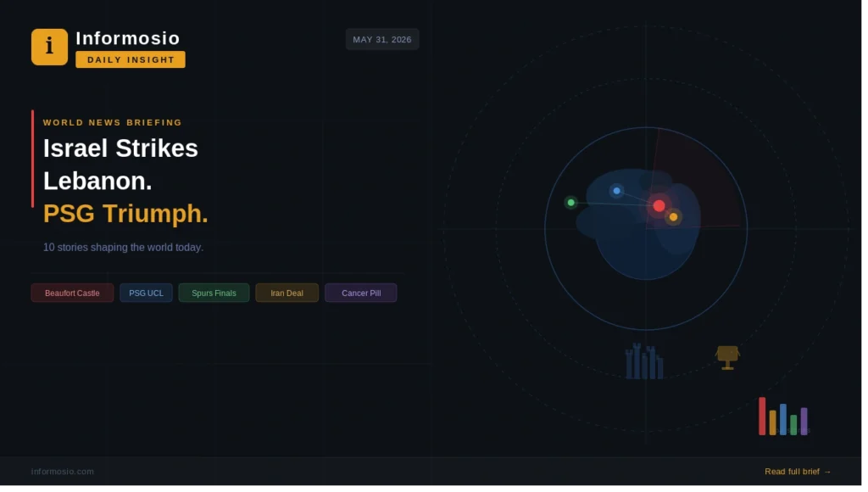Select the Beaufort Castle tag

(73, 294)
